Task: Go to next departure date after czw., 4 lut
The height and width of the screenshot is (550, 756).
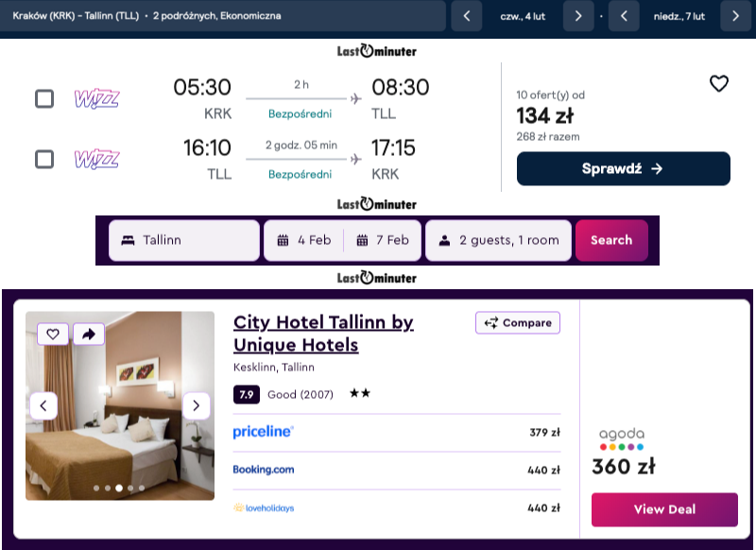Action: click(x=578, y=16)
